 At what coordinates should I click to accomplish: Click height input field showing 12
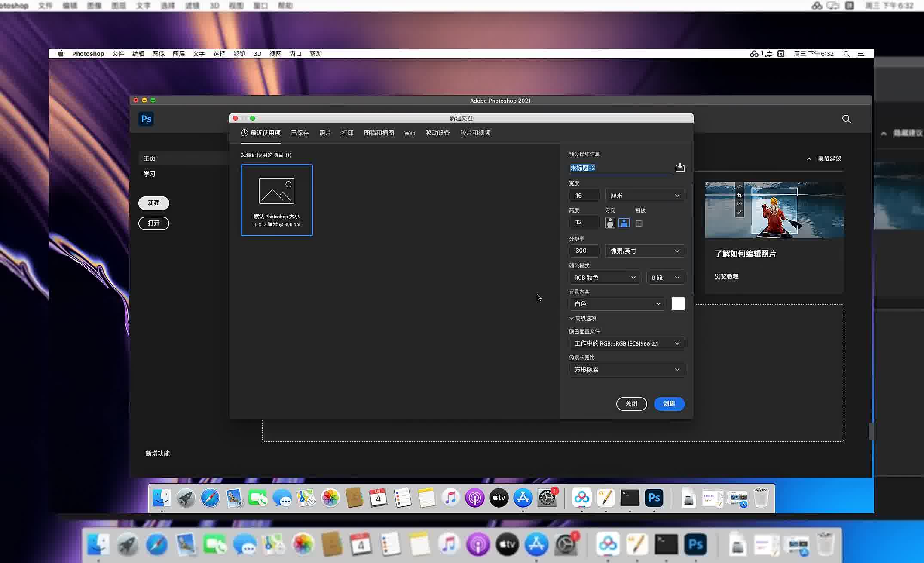pos(584,222)
